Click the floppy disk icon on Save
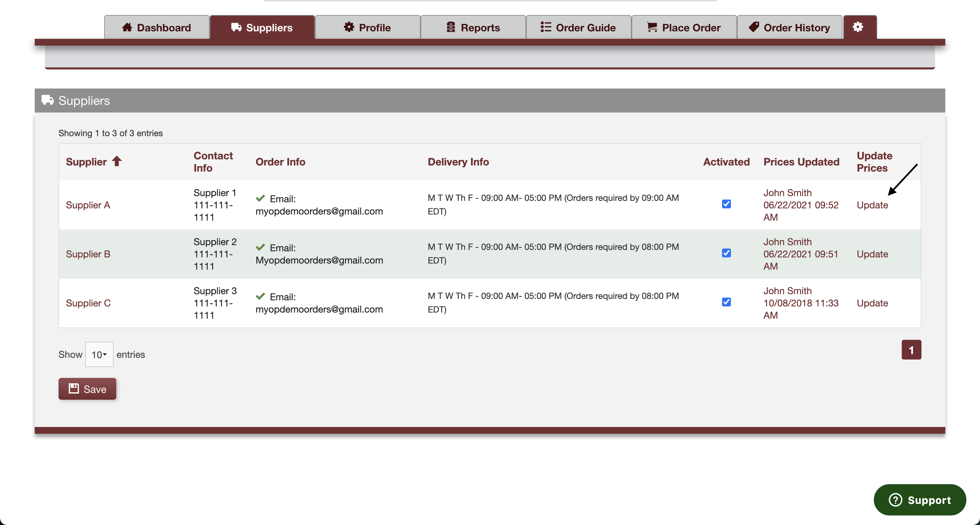The image size is (980, 525). click(73, 389)
